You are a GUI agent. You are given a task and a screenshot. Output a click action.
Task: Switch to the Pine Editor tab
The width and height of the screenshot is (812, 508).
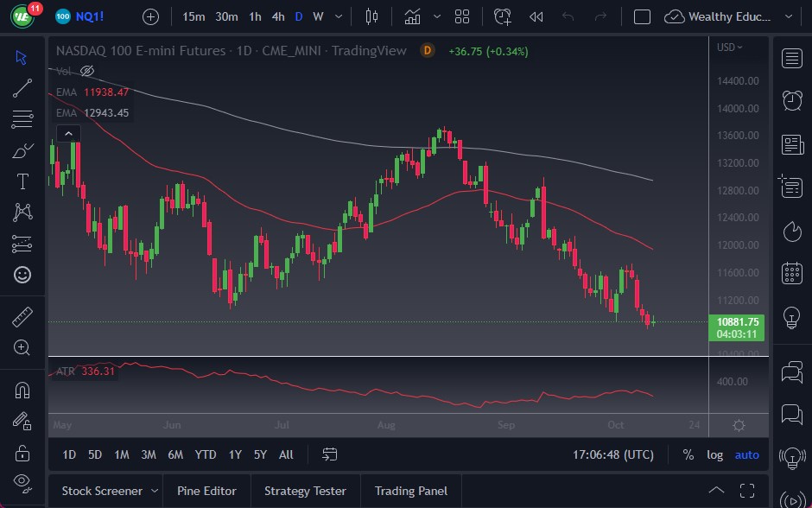[206, 491]
